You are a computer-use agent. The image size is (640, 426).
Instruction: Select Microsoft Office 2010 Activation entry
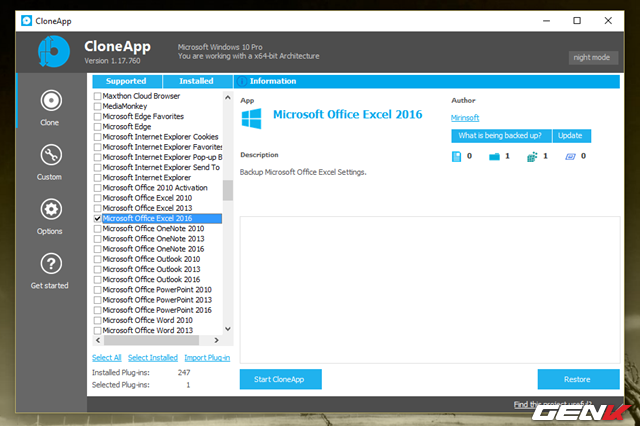coord(155,188)
